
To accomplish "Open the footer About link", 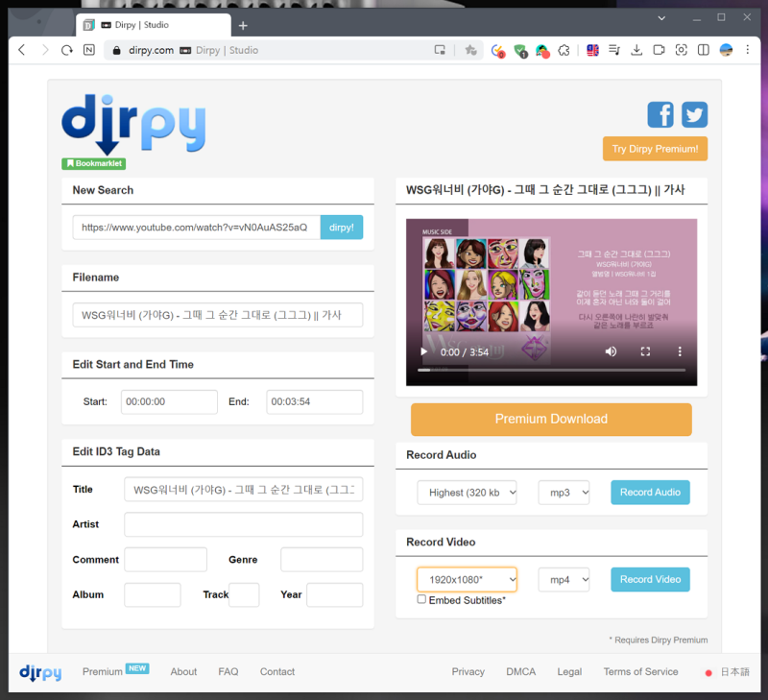I will coord(183,671).
